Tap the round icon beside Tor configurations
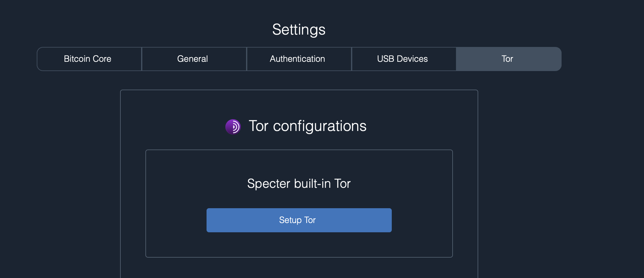The image size is (644, 278). (x=233, y=127)
